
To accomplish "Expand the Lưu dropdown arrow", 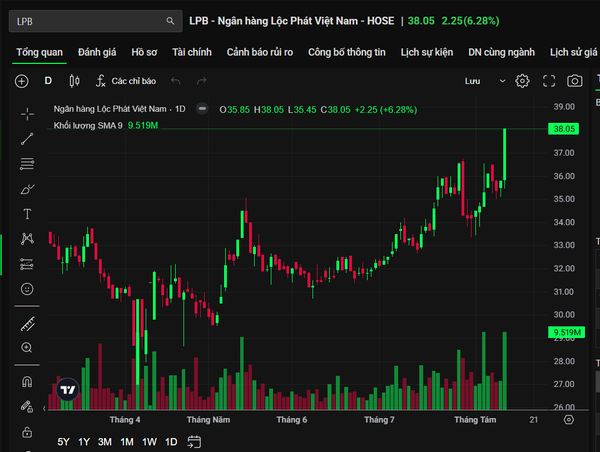I will coord(502,81).
